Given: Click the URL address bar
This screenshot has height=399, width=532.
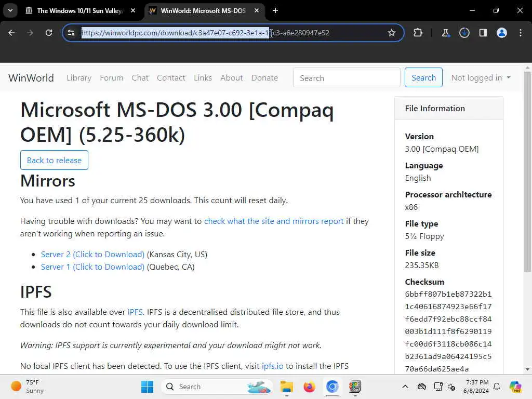Looking at the screenshot, I should tap(233, 33).
